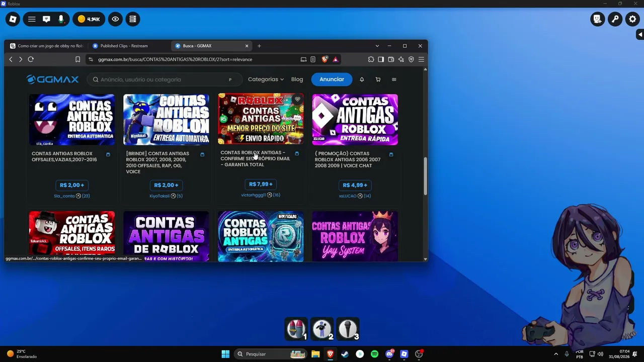Click the GGMAX logo

coord(52,79)
